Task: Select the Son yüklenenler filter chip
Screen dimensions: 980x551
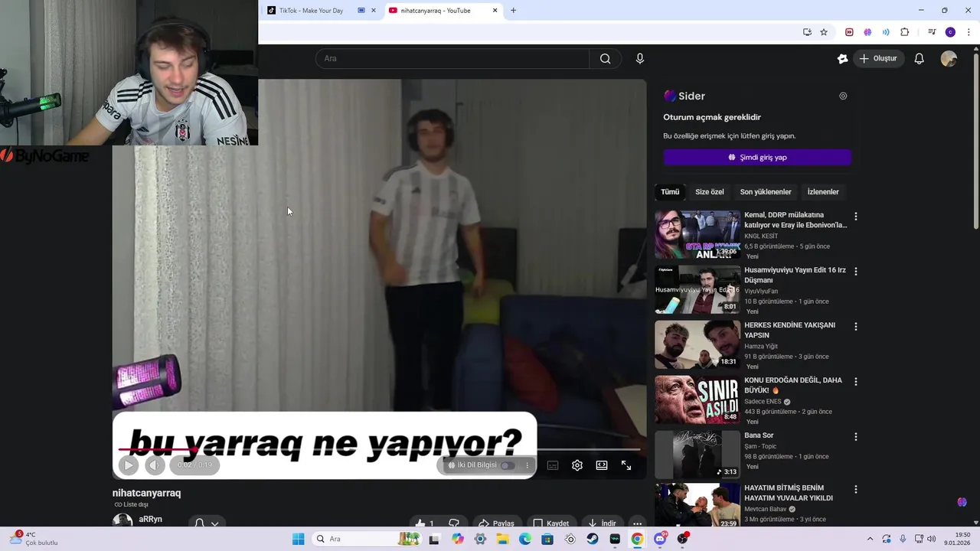Action: (766, 192)
